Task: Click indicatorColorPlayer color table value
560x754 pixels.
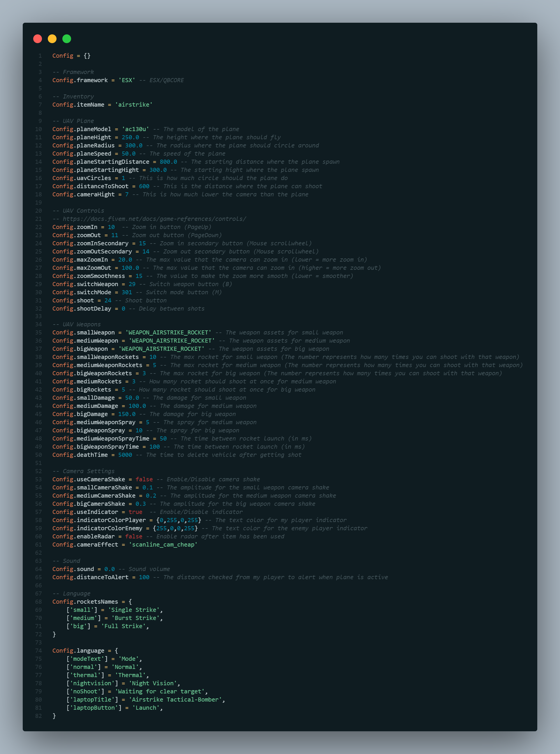Action: (179, 520)
